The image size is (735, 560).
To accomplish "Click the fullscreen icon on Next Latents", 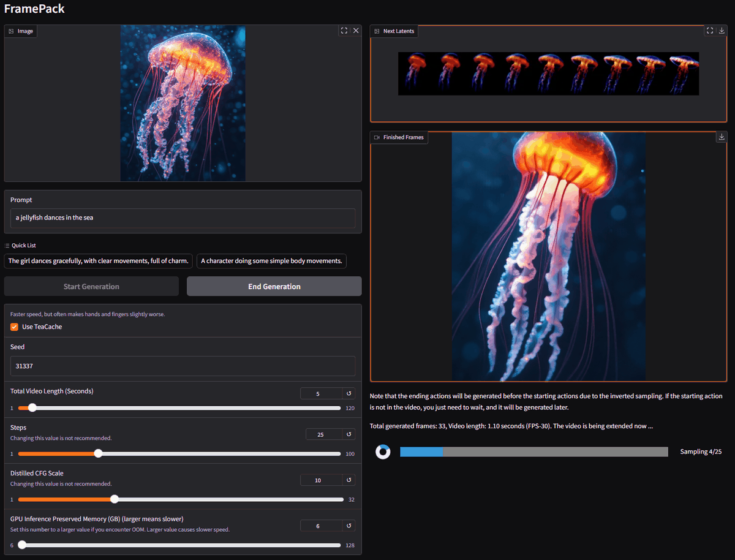I will point(709,30).
